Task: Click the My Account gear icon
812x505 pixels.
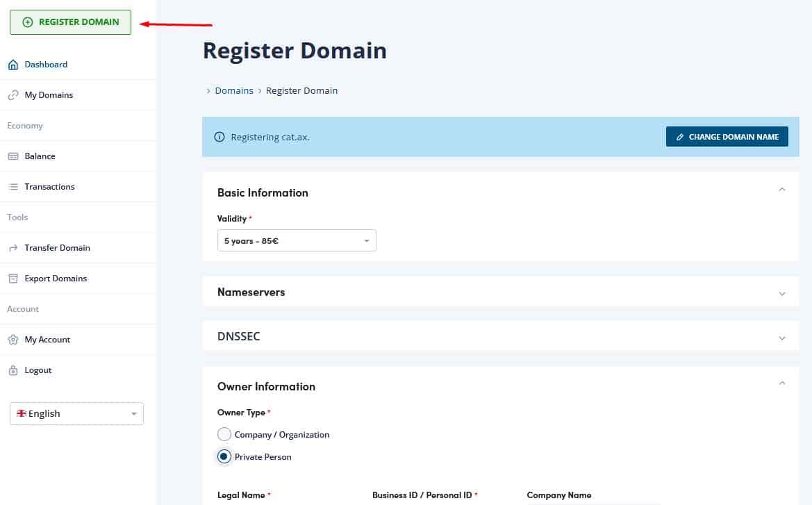Action: coord(13,340)
